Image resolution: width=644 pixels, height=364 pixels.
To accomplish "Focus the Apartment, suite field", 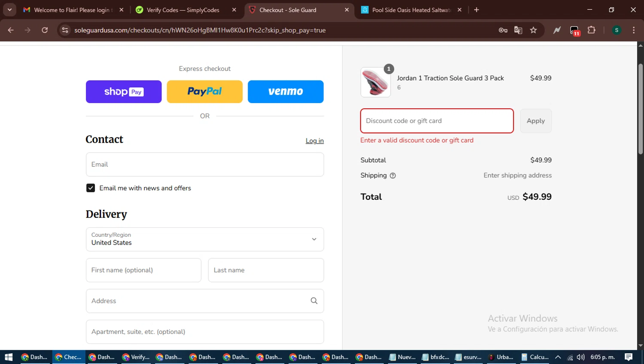I will point(205,332).
